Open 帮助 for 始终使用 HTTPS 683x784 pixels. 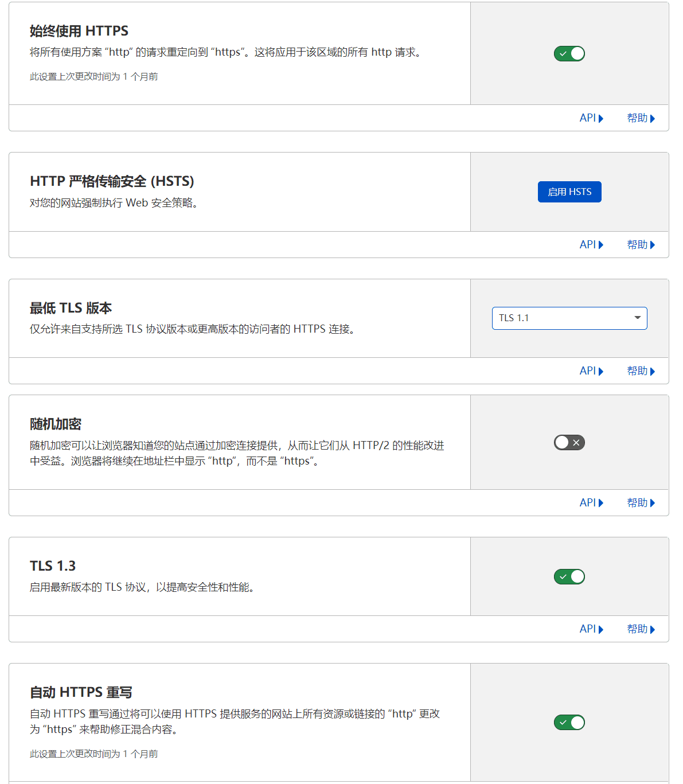[x=640, y=118]
